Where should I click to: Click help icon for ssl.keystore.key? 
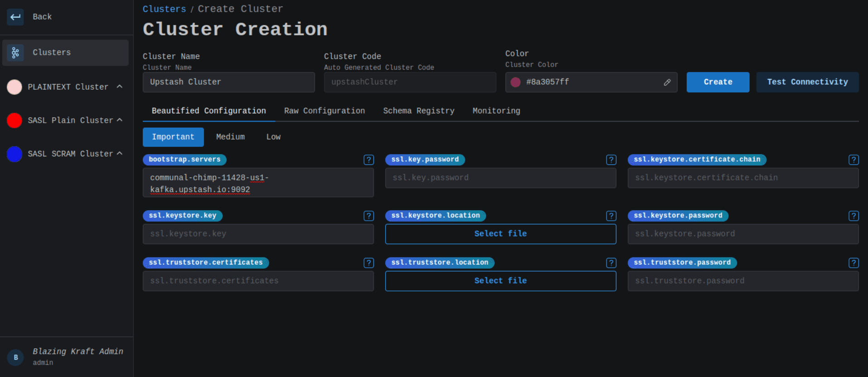point(369,216)
